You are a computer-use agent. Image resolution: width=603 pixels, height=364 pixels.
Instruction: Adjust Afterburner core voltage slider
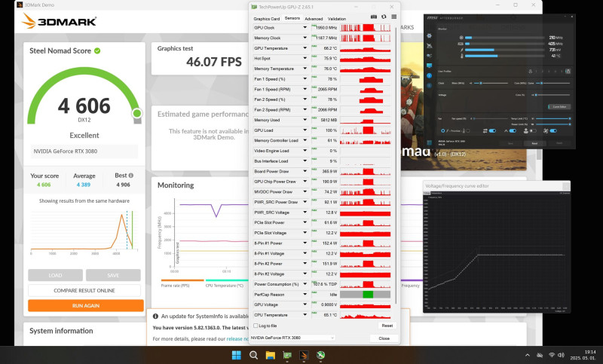[x=552, y=95]
